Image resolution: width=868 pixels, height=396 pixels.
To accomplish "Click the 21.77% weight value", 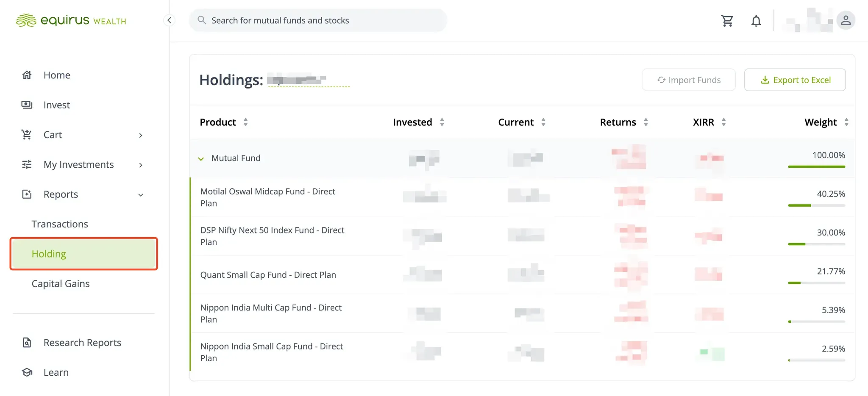I will (831, 271).
